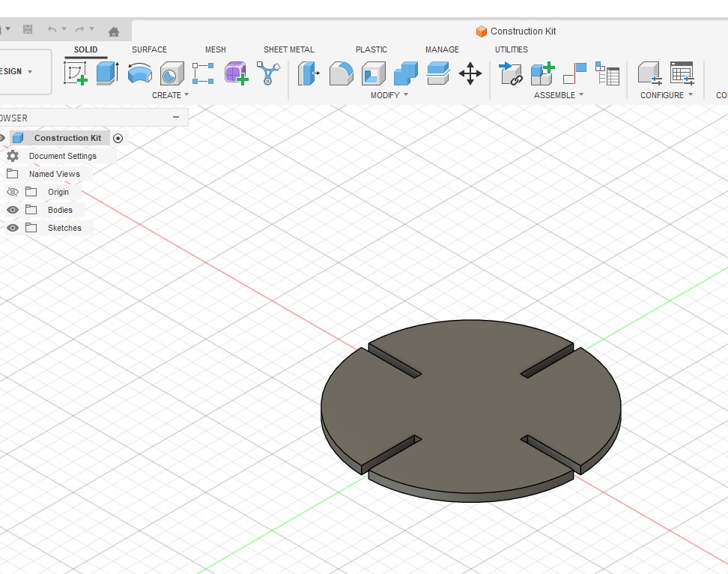Open the Bill of Materials tool icon
The width and height of the screenshot is (728, 574).
tap(607, 73)
